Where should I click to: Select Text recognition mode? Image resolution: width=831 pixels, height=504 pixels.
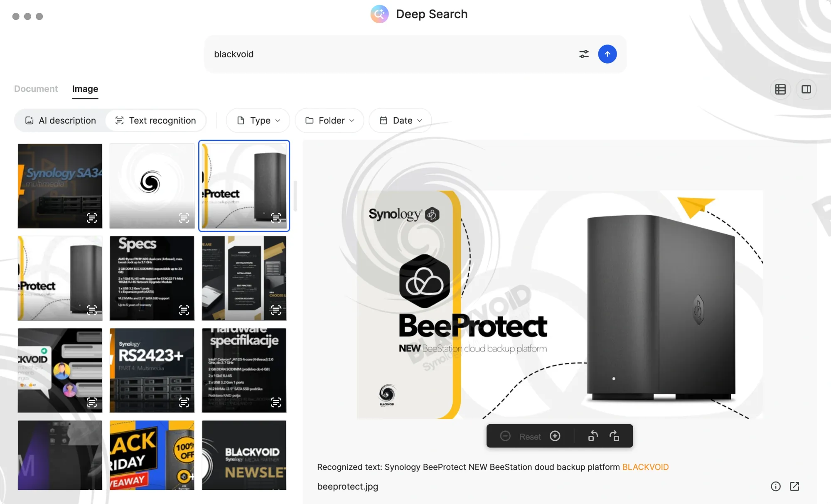pos(155,120)
